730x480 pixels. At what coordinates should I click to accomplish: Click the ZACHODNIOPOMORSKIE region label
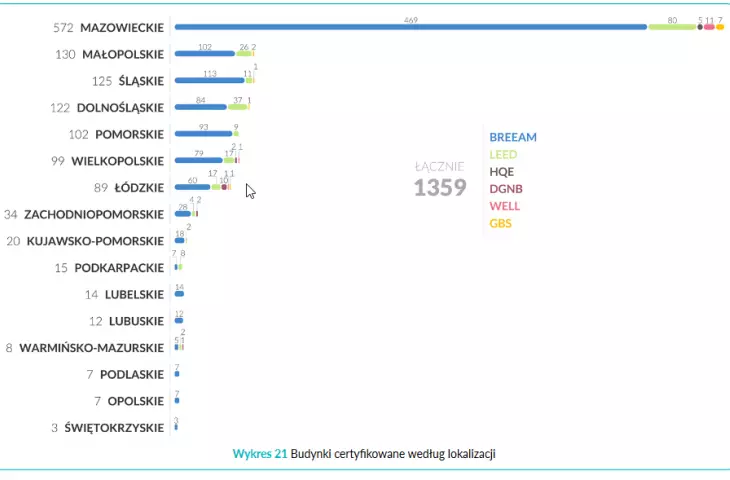(x=94, y=215)
